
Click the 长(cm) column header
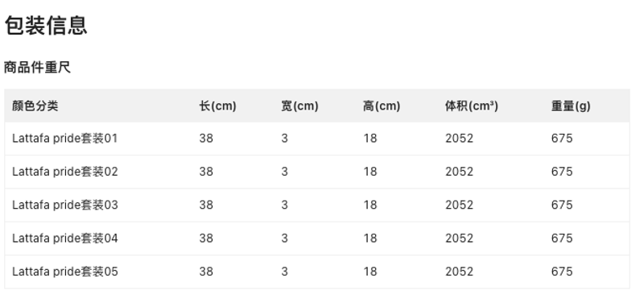217,106
